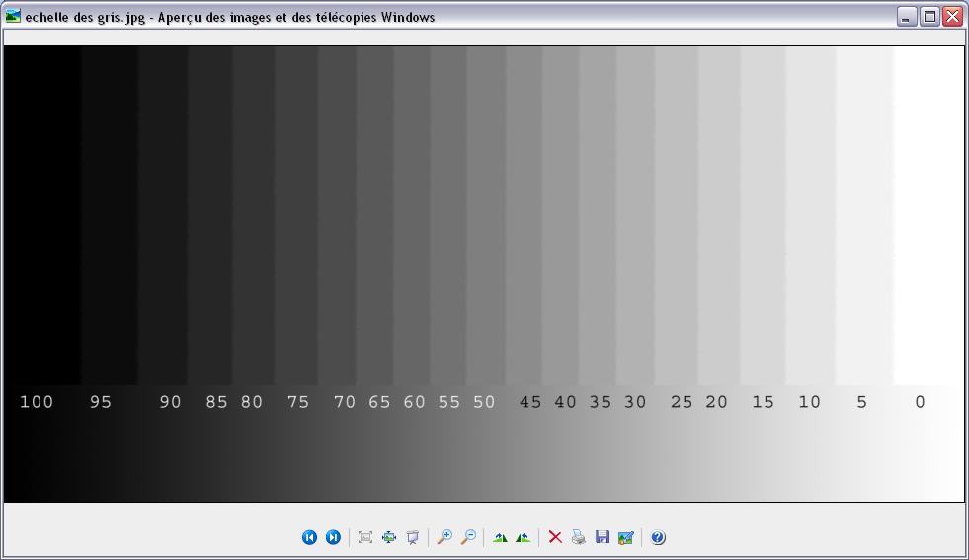Click the '5' gray scale label
The image size is (969, 560).
[861, 402]
